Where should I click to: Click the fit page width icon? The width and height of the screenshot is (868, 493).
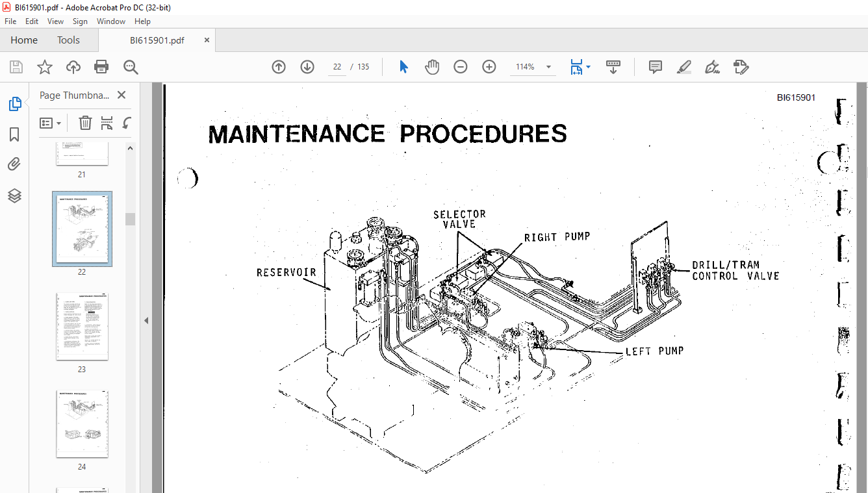click(576, 67)
